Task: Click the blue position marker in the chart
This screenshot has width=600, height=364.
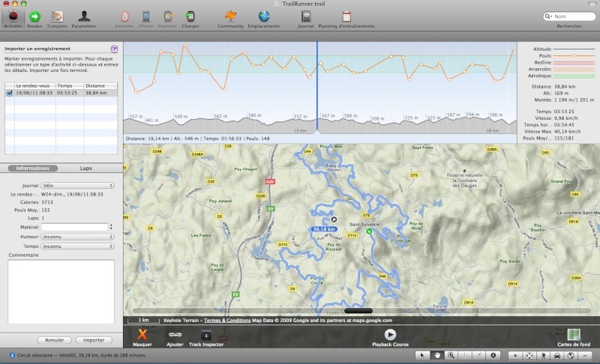Action: coord(317,87)
